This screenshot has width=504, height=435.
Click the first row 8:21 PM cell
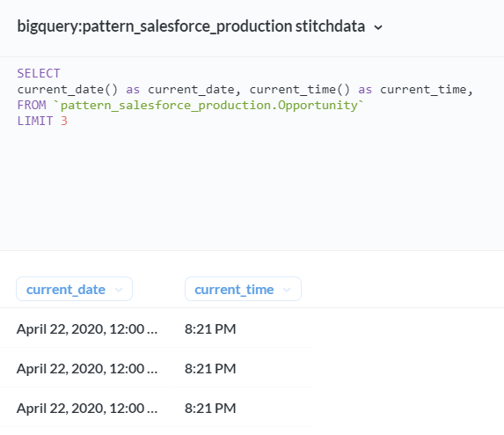(244, 328)
